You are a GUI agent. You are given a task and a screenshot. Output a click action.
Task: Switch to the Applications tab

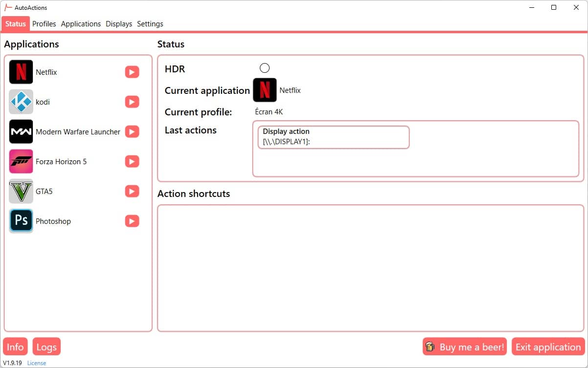[x=81, y=23]
